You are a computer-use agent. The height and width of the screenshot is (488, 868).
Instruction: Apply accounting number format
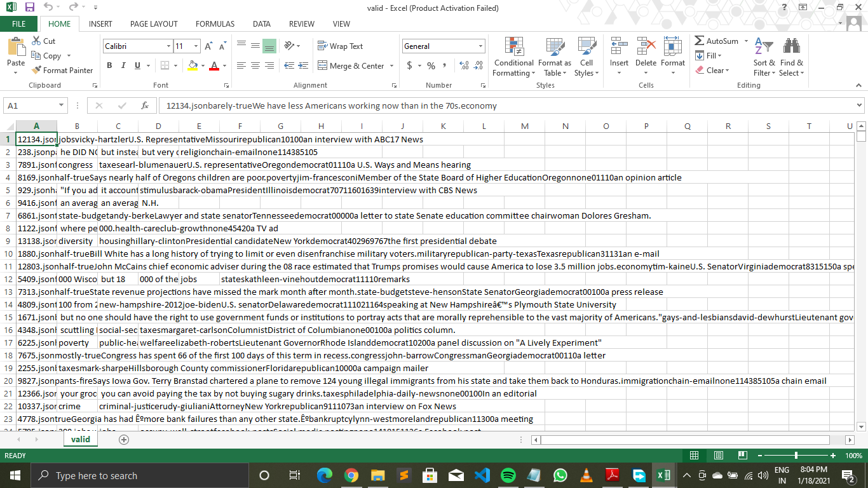[x=410, y=65]
